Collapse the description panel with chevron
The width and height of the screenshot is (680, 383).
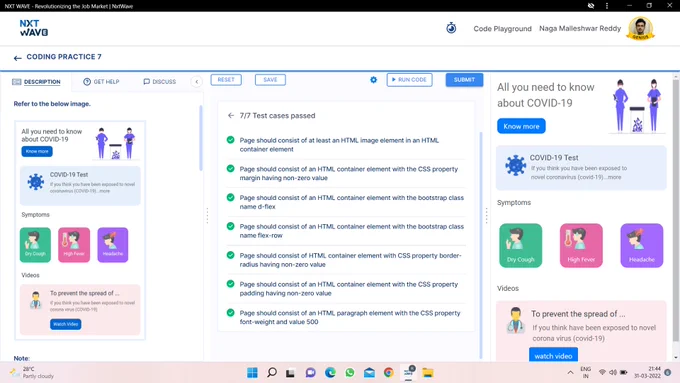[x=196, y=82]
